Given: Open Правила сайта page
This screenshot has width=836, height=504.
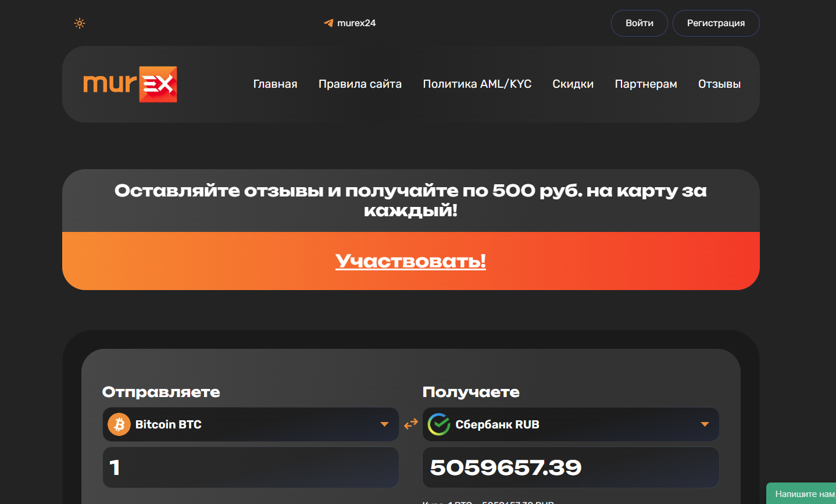Looking at the screenshot, I should [x=360, y=84].
